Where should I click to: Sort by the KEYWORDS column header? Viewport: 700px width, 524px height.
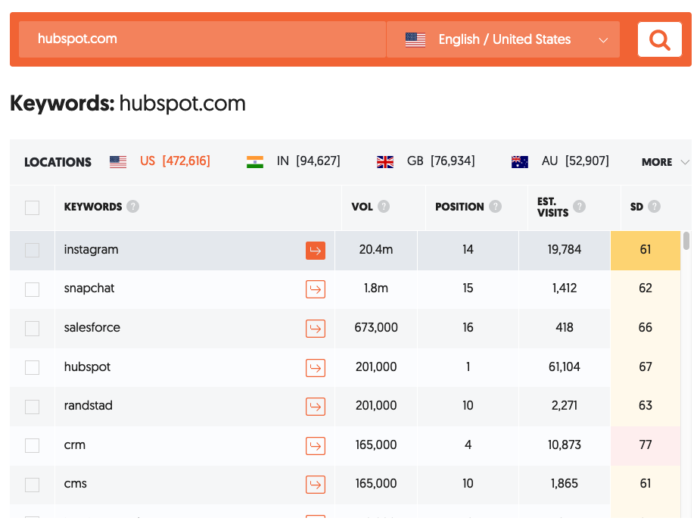click(93, 207)
